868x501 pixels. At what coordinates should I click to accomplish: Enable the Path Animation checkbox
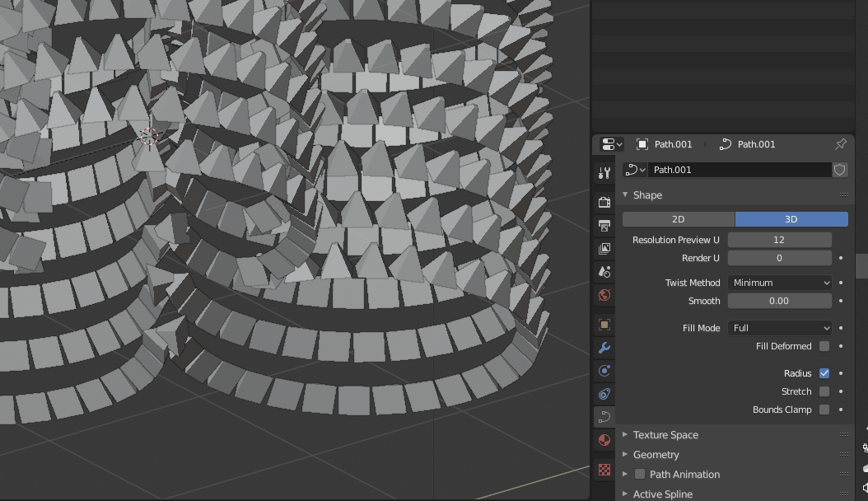tap(640, 475)
